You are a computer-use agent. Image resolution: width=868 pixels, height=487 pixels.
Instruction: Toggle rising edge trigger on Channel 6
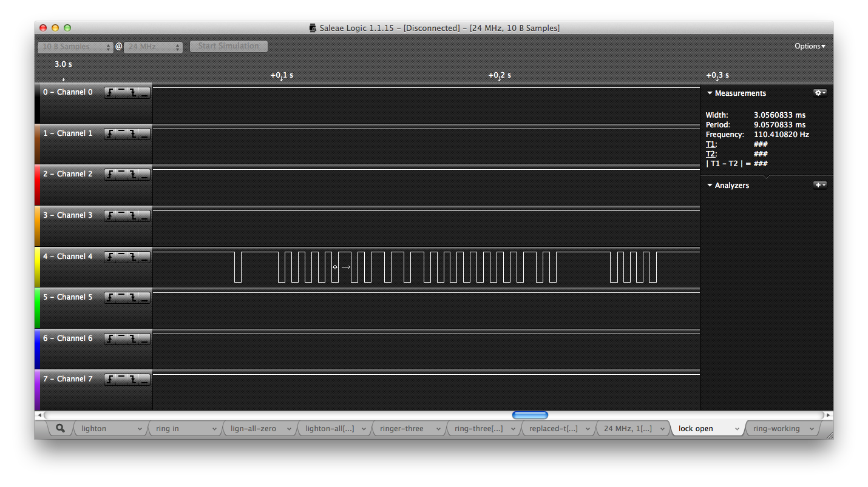(x=110, y=339)
